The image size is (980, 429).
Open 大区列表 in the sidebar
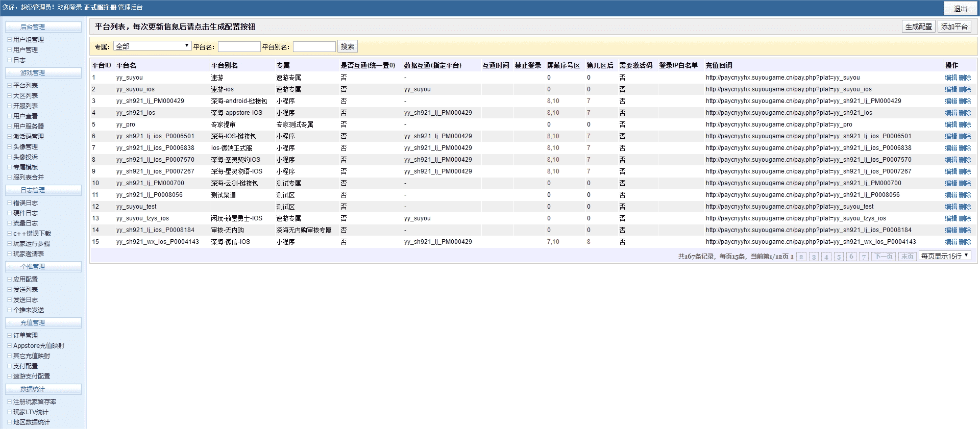[x=26, y=96]
